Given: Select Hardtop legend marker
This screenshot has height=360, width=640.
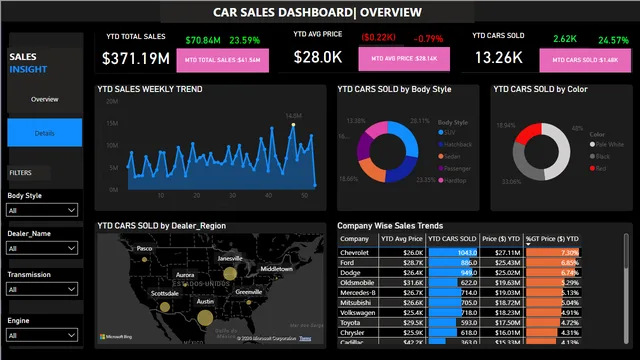Looking at the screenshot, I should (x=441, y=180).
